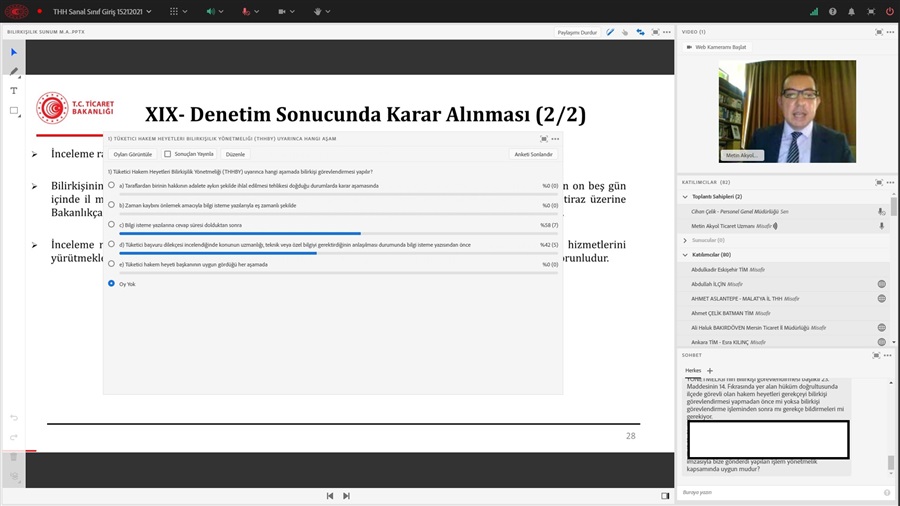
Task: Toggle the draw pen icon in share pod header
Action: tap(610, 32)
